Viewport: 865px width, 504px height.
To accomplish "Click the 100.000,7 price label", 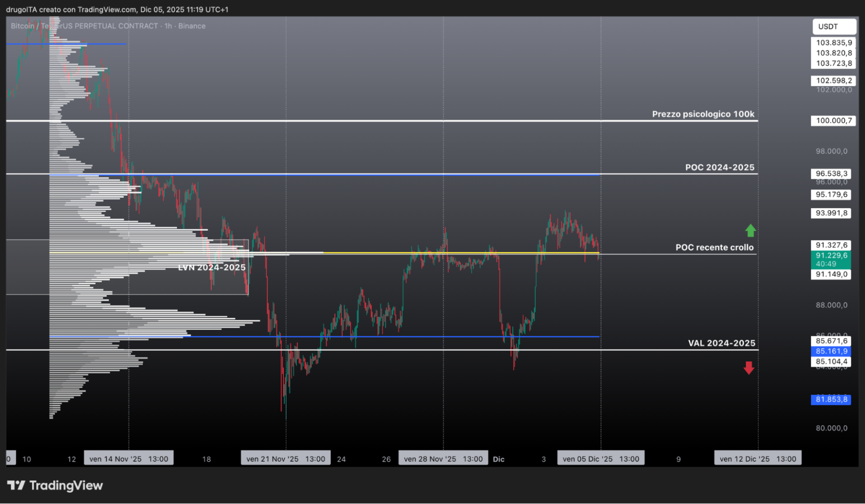I will tap(834, 121).
